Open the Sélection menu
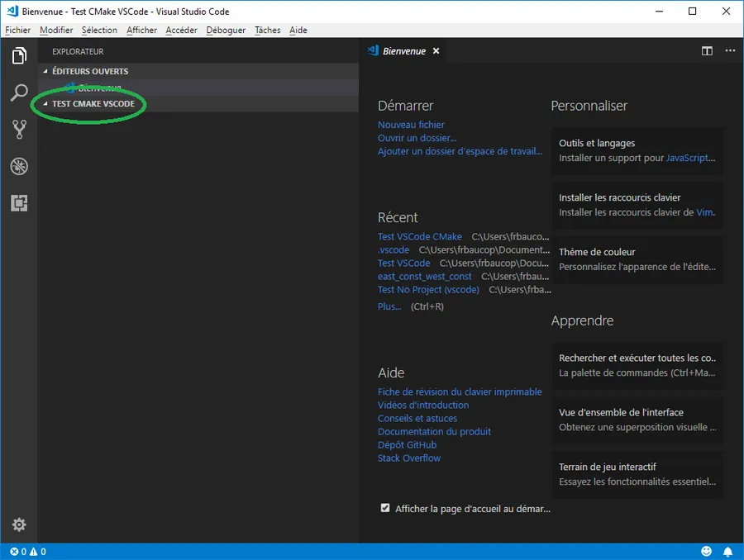 pyautogui.click(x=99, y=30)
